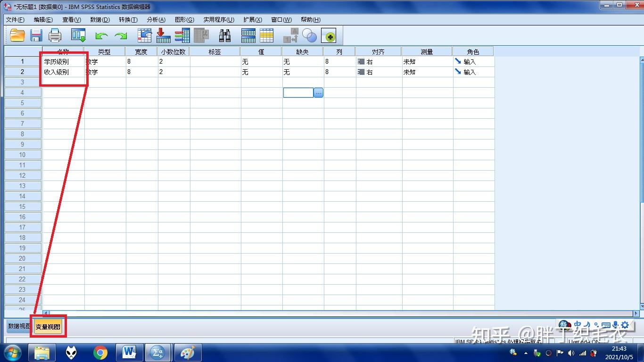Save the dataset with the diskette icon

coord(36,35)
